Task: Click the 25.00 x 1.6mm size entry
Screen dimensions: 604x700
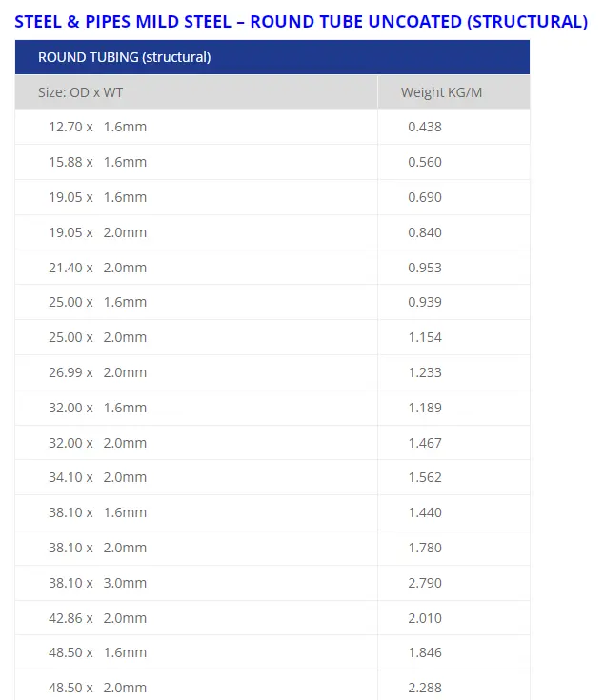Action: [x=98, y=302]
